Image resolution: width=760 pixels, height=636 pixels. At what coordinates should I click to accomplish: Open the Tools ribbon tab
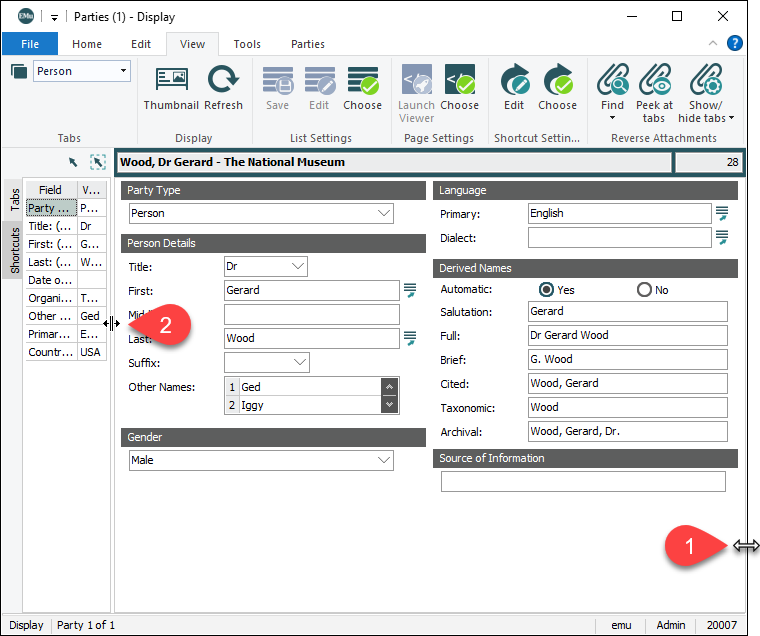247,44
